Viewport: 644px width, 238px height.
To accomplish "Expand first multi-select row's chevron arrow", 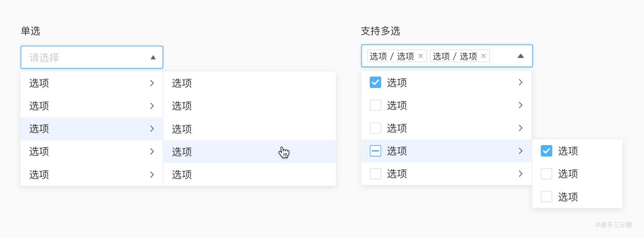I will (520, 83).
